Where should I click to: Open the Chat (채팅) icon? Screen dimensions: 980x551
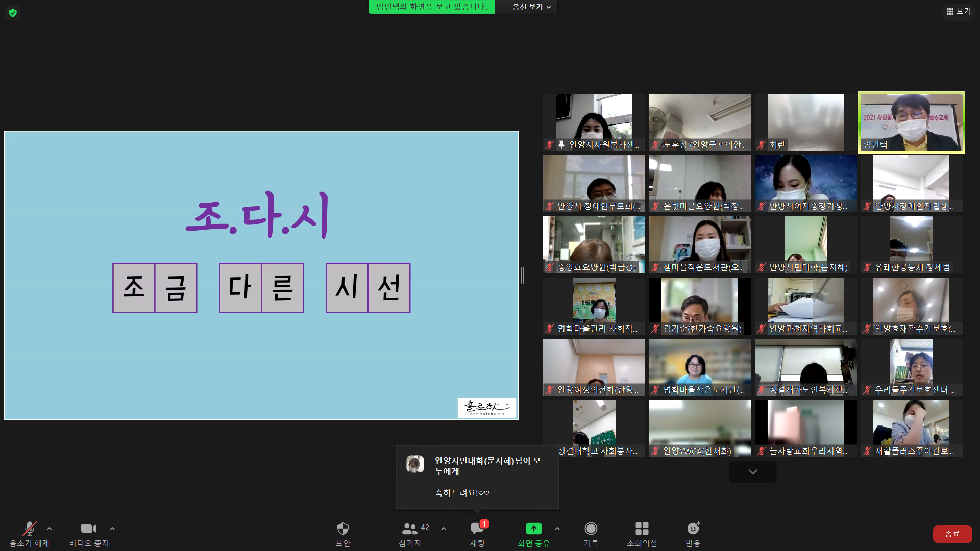(x=477, y=529)
